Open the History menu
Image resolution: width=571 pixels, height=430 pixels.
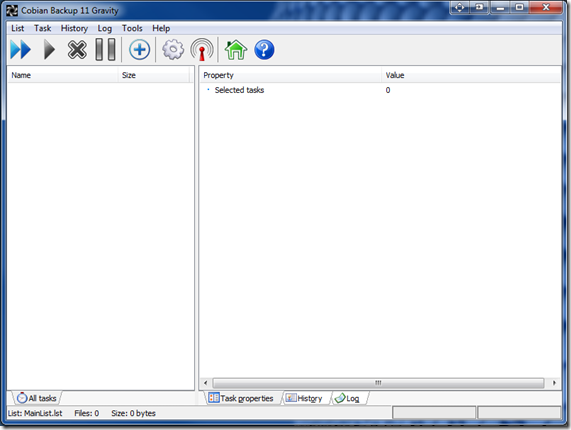[x=74, y=28]
